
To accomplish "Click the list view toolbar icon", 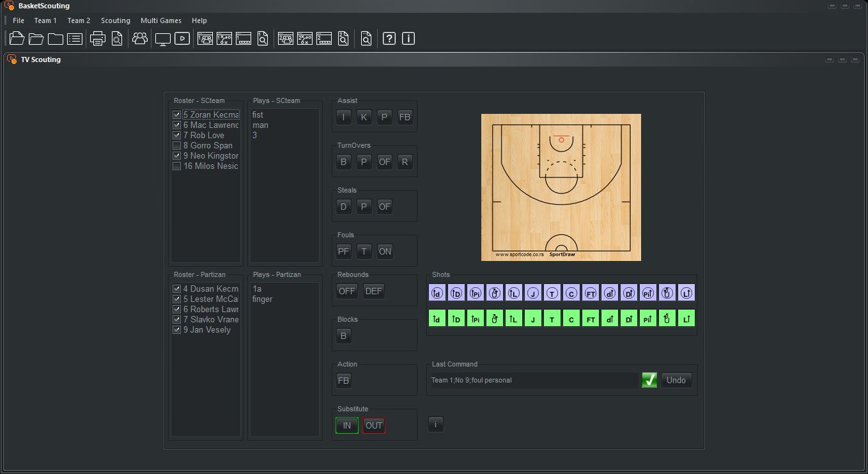I will [75, 38].
